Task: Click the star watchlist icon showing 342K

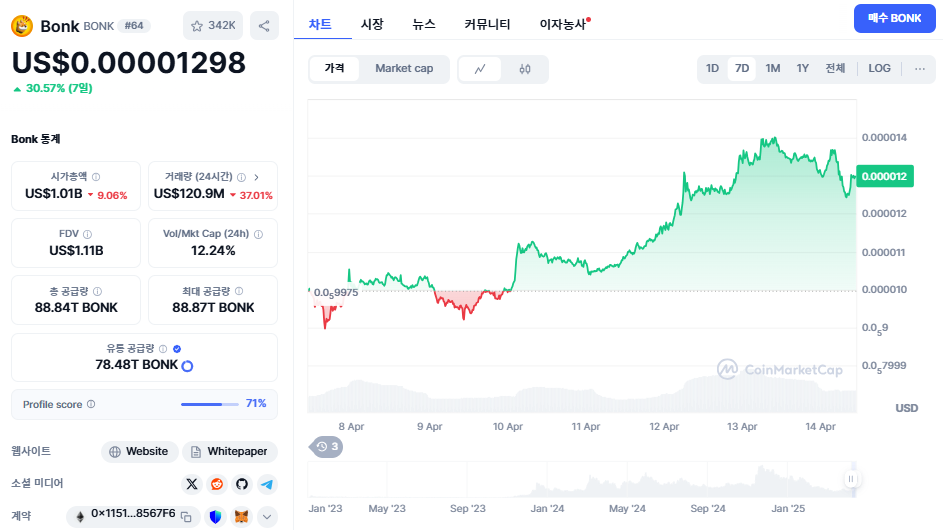Action: point(213,26)
